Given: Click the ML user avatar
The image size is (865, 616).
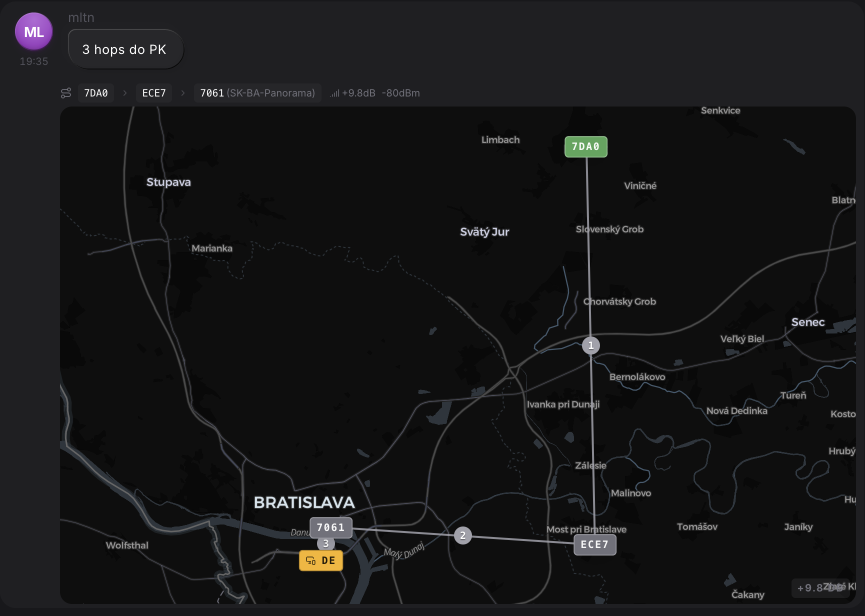Looking at the screenshot, I should [34, 31].
